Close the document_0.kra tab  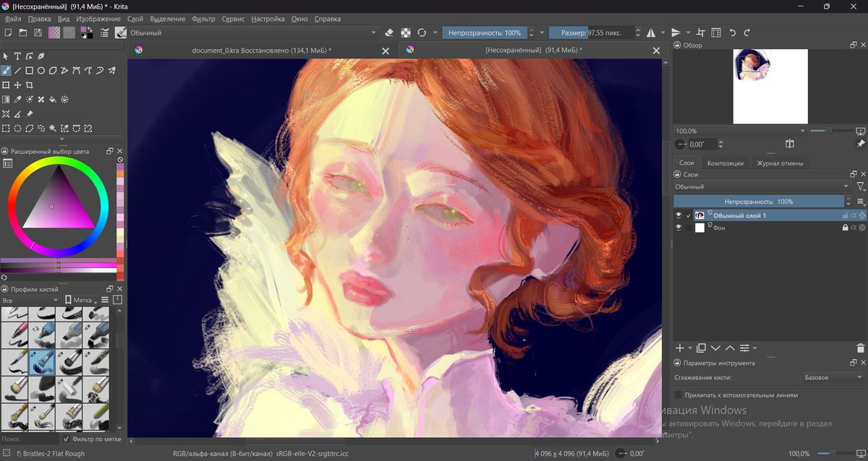(x=386, y=51)
